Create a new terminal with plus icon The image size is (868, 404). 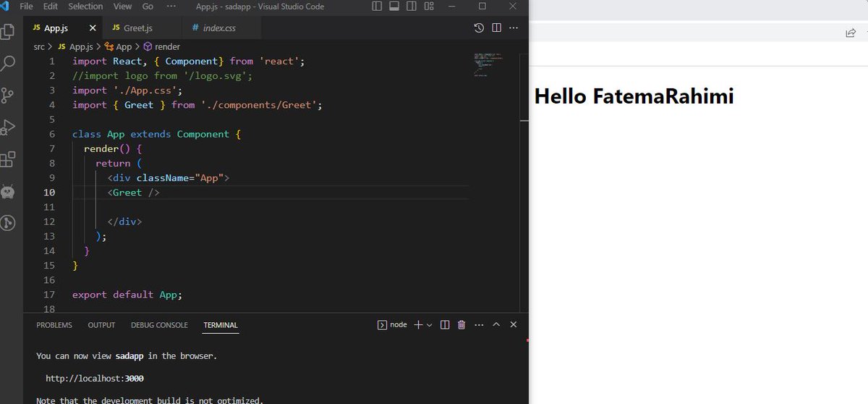(418, 325)
